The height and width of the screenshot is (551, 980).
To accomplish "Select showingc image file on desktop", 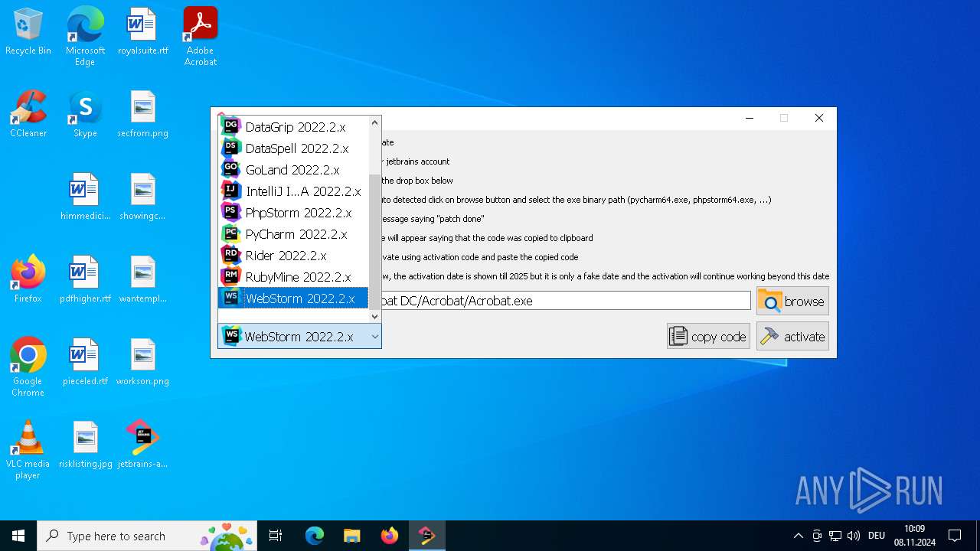I will [143, 197].
